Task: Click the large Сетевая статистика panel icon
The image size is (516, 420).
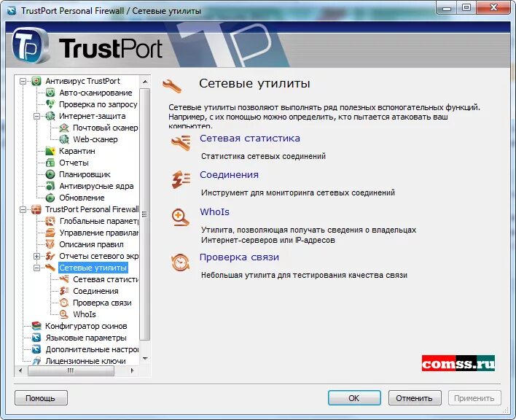Action: coord(181,143)
